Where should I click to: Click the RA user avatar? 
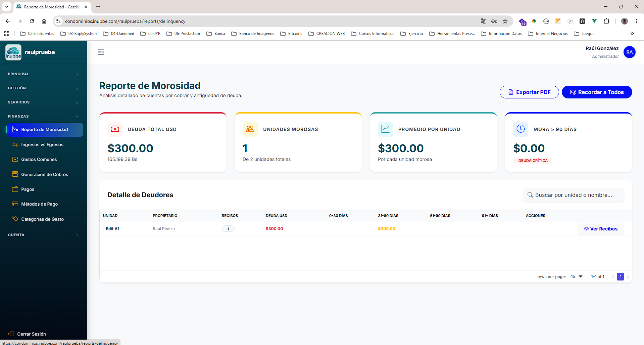tap(629, 52)
